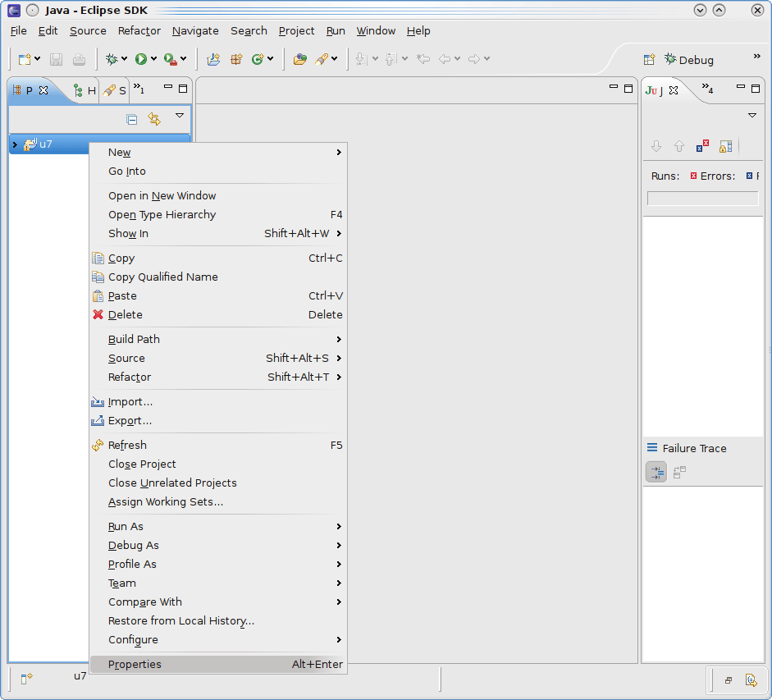Screen dimensions: 772x700
Task: Click the Forward navigation arrow icon
Action: pos(474,59)
